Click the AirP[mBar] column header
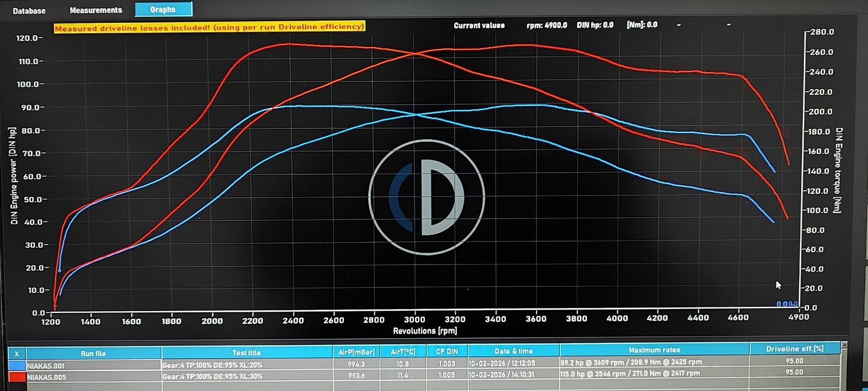Viewport: 868px width, 391px height. click(x=356, y=352)
